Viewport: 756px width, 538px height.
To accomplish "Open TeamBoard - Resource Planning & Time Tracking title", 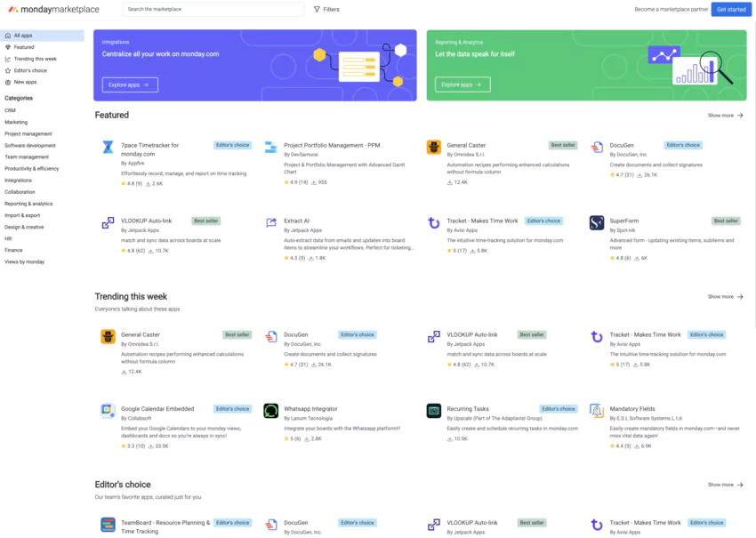I will 165,527.
